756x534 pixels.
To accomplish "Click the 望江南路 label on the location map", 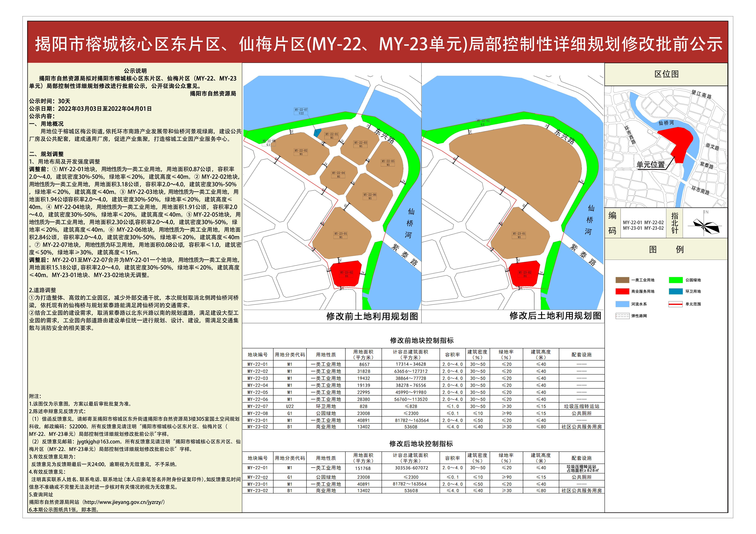I will (701, 95).
